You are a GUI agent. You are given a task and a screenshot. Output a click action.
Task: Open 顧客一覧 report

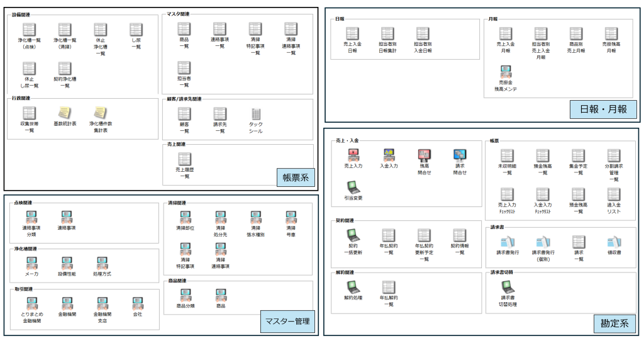[x=184, y=114]
